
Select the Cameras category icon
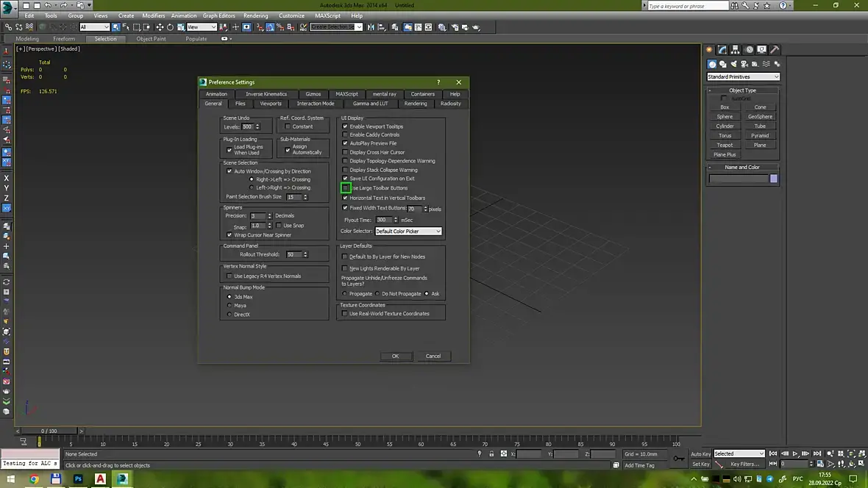(744, 64)
